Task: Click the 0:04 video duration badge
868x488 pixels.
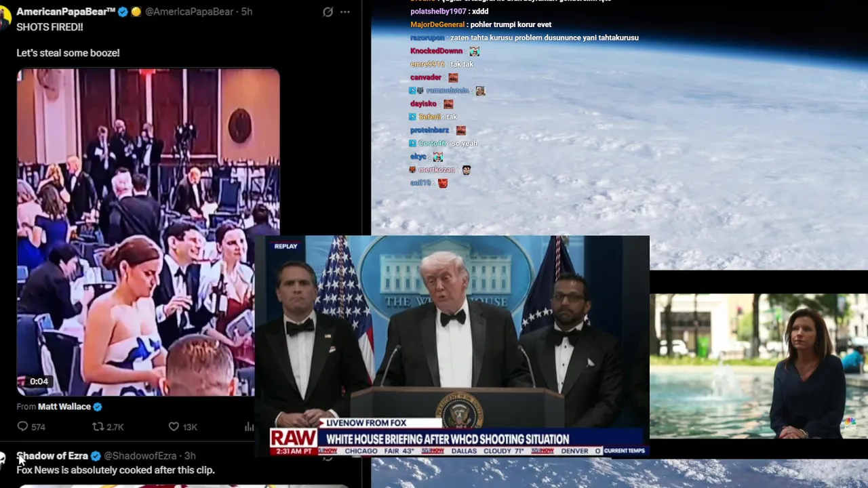Action: (x=39, y=382)
